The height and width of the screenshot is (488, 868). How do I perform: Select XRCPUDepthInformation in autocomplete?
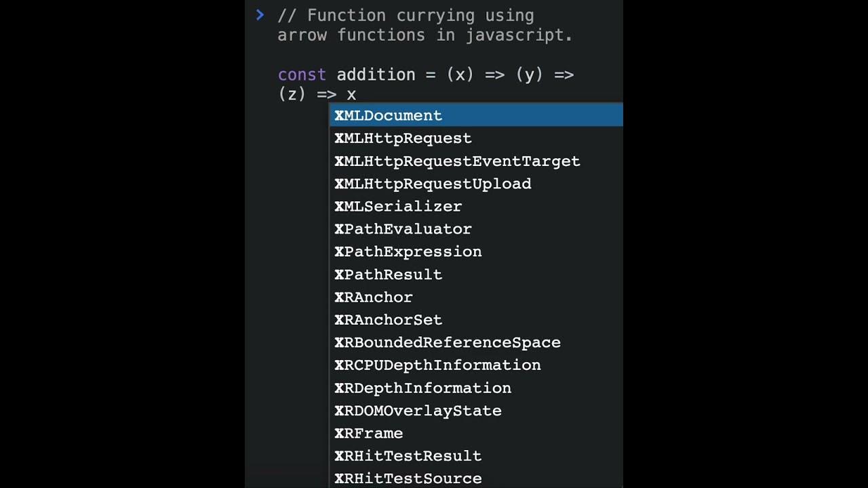click(437, 365)
